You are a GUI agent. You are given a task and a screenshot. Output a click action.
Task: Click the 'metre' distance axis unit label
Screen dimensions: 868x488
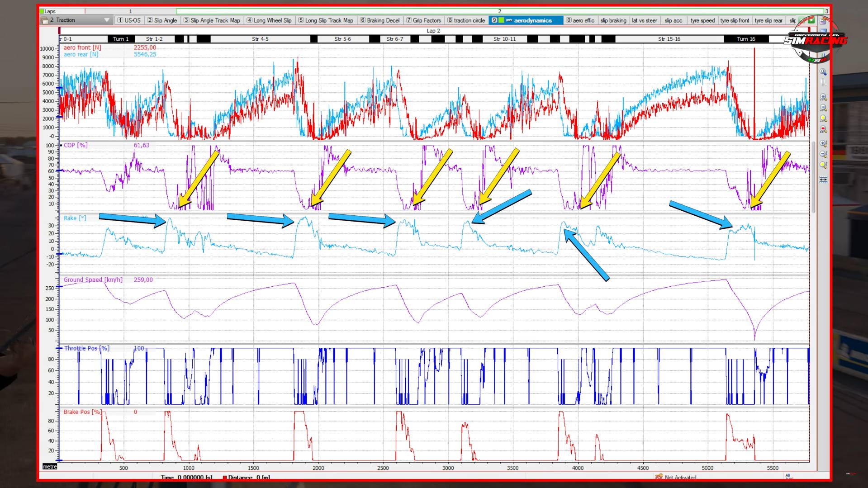coord(50,466)
